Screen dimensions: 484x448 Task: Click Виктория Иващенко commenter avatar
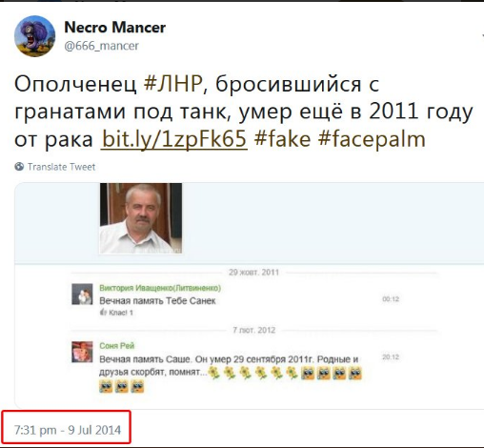82,295
